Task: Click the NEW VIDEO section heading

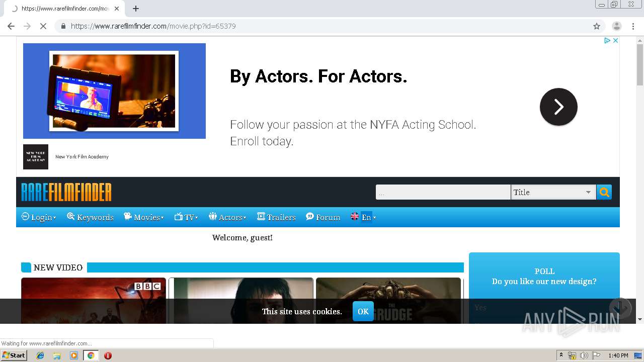Action: coord(58,267)
